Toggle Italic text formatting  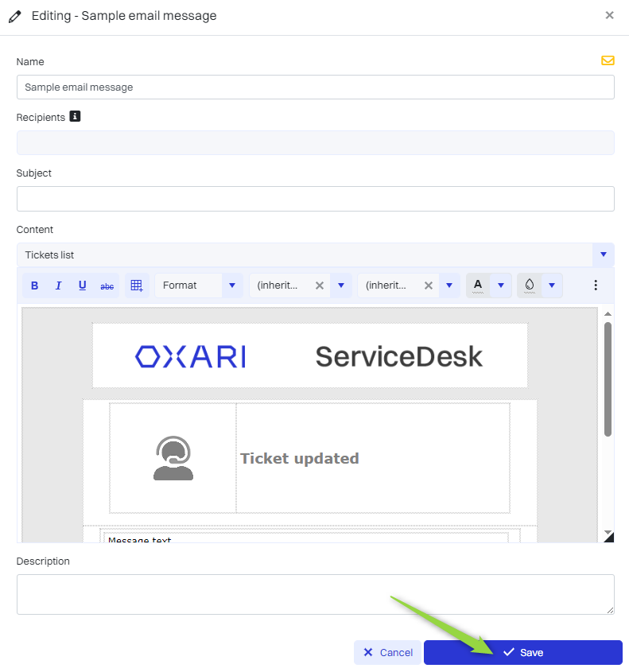[58, 286]
